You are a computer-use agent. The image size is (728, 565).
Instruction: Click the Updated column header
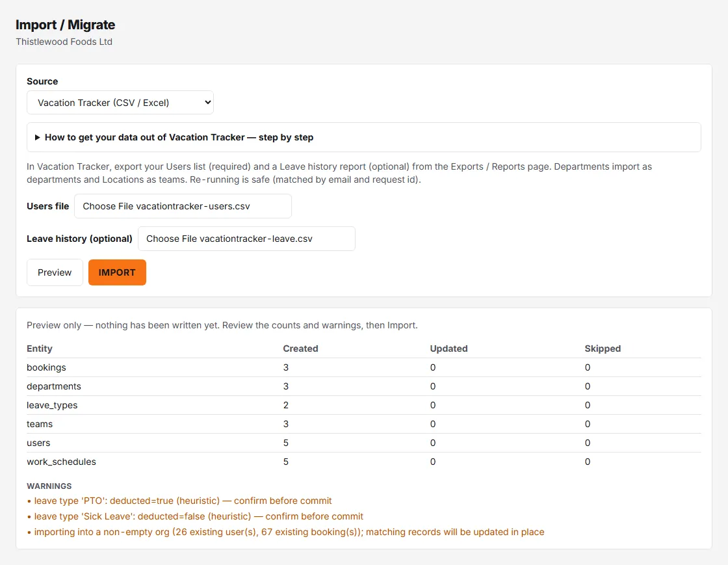coord(448,348)
